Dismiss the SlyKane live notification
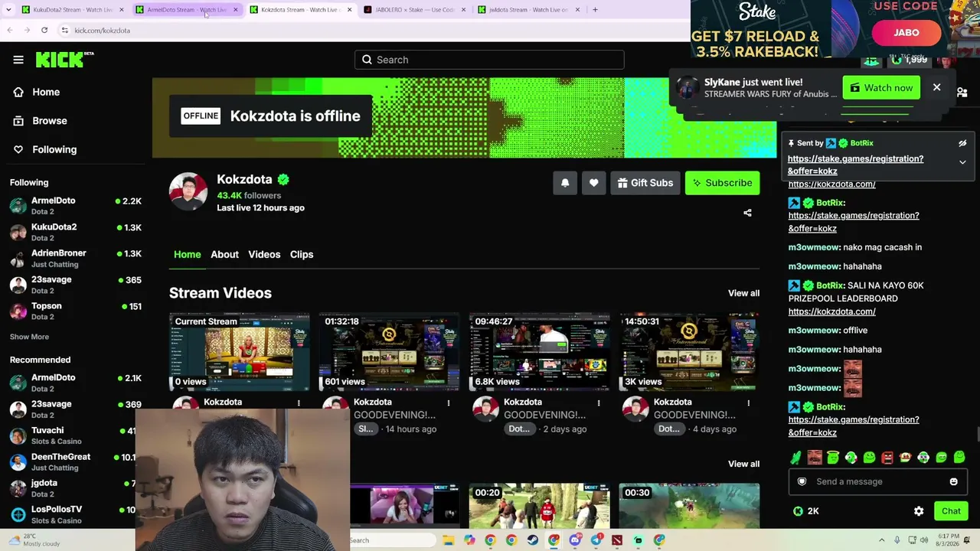 click(x=936, y=87)
